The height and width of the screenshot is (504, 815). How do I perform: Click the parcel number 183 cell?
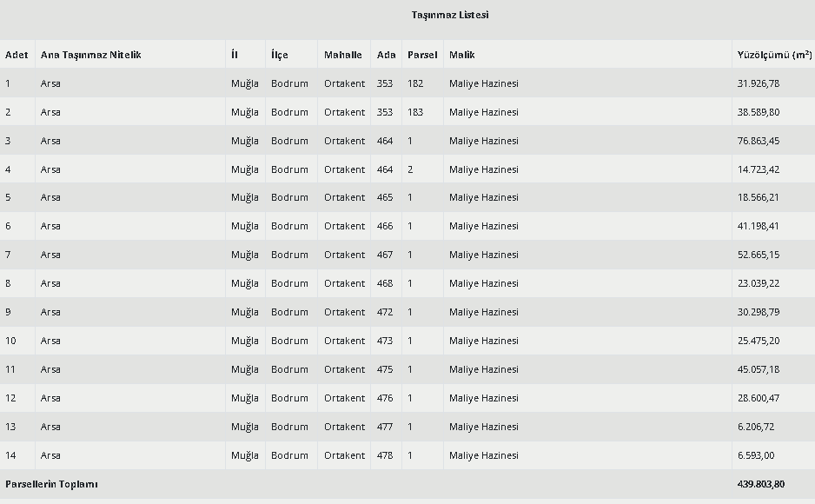coord(415,112)
